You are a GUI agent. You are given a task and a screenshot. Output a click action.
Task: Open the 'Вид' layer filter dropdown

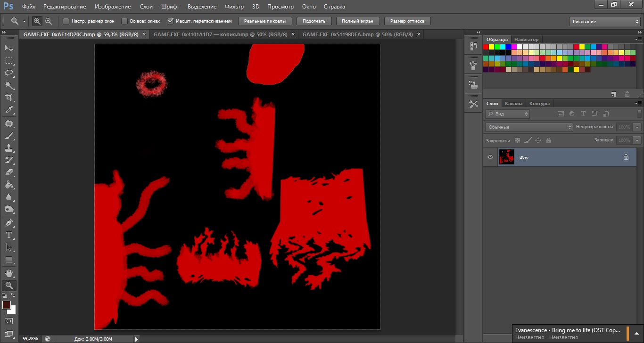(508, 114)
